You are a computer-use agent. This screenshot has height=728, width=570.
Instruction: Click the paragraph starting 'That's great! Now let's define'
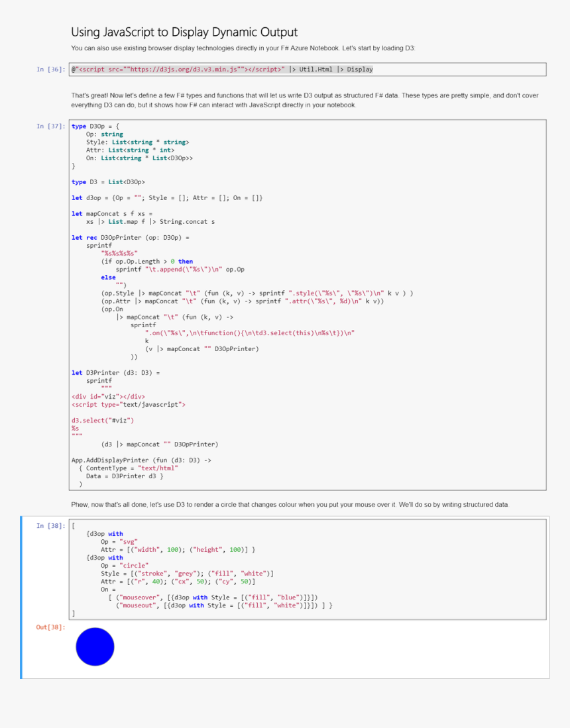(x=305, y=100)
